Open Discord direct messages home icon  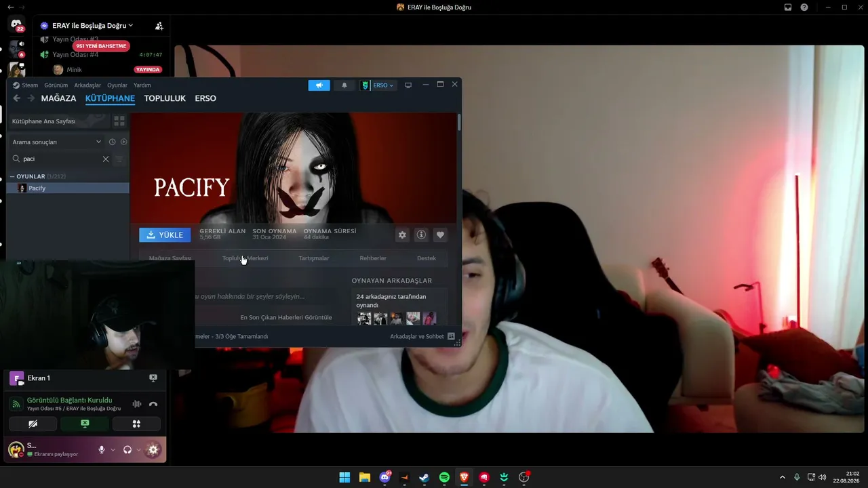[x=16, y=24]
